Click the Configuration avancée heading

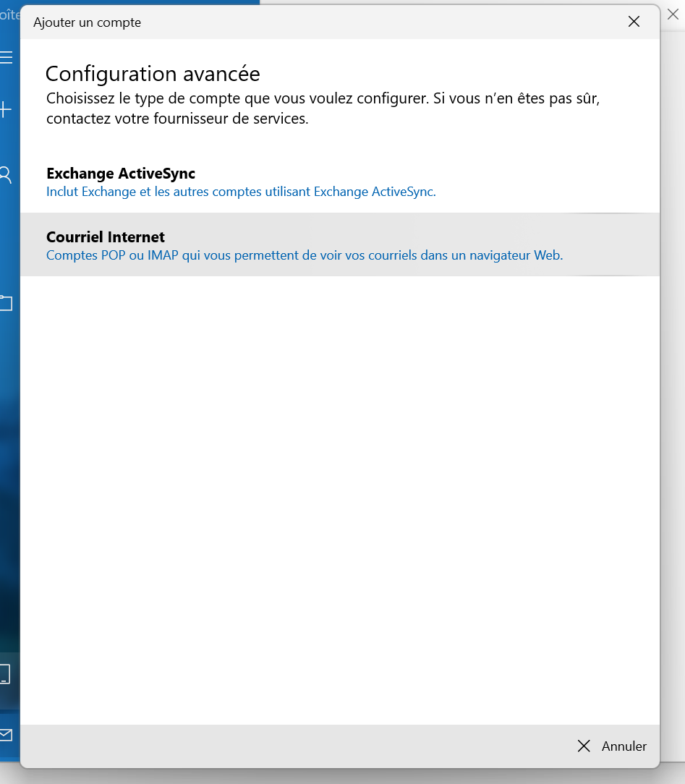pyautogui.click(x=153, y=74)
